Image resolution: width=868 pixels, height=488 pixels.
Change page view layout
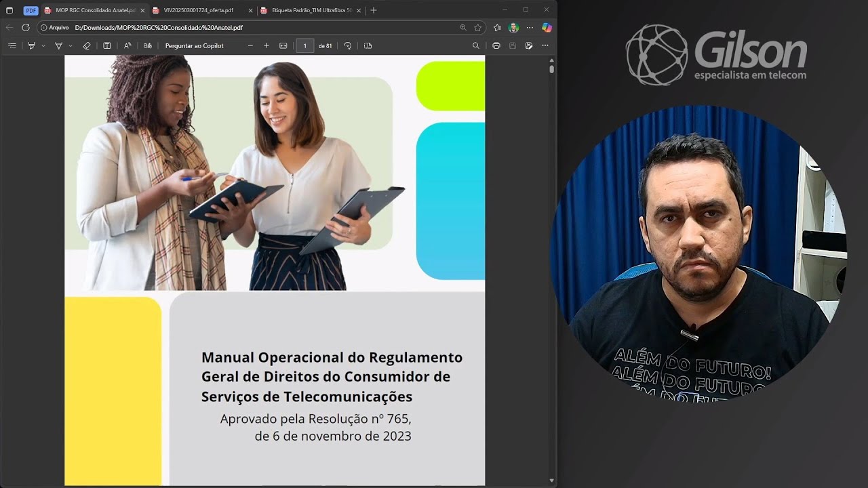pyautogui.click(x=368, y=45)
